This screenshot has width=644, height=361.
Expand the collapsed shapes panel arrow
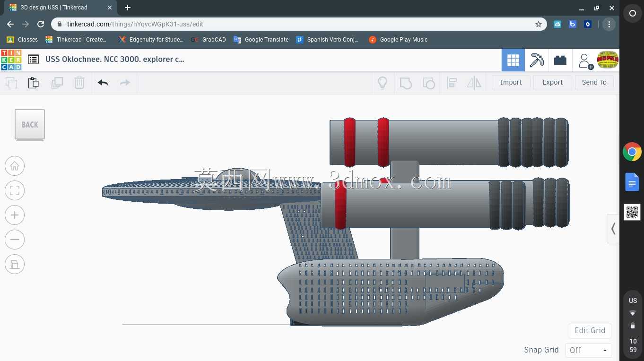(x=613, y=229)
